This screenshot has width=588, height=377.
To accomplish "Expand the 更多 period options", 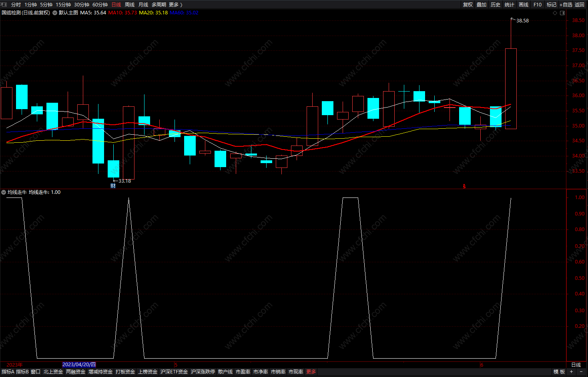I will pos(176,5).
